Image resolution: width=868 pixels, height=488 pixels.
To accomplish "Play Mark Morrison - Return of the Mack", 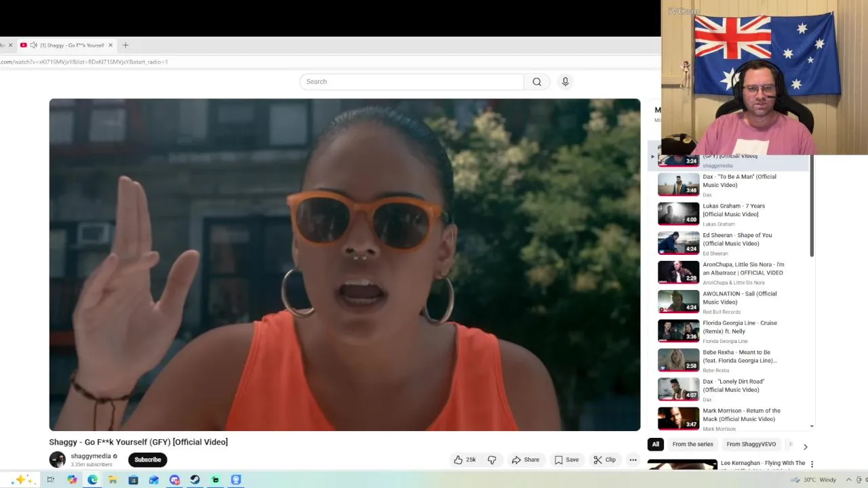I will (x=741, y=415).
